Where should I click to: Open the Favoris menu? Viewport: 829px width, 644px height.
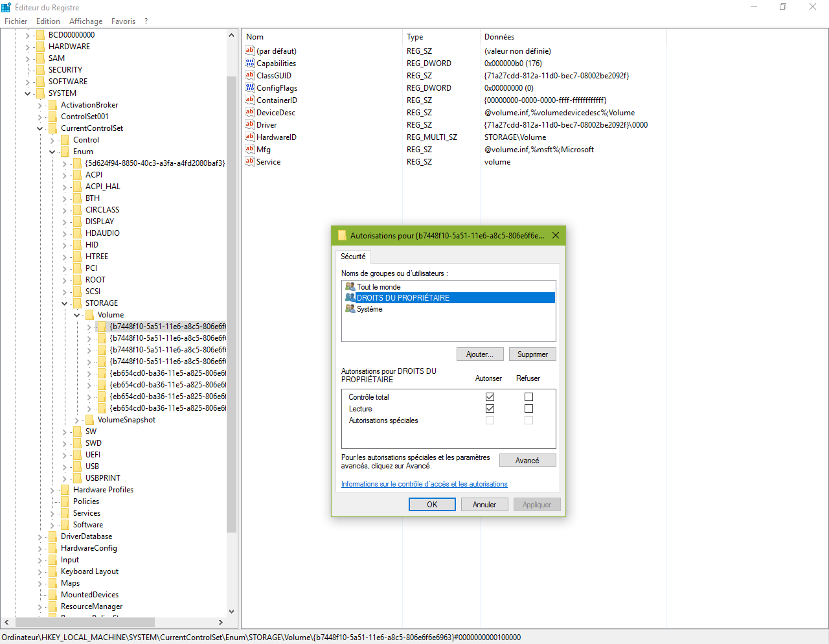[123, 21]
